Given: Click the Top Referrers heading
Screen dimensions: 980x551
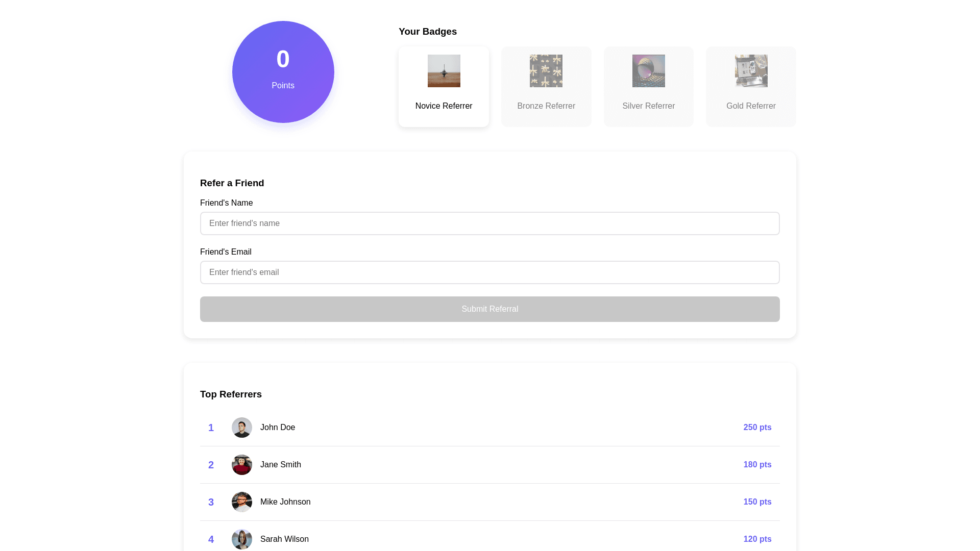Looking at the screenshot, I should tap(231, 394).
